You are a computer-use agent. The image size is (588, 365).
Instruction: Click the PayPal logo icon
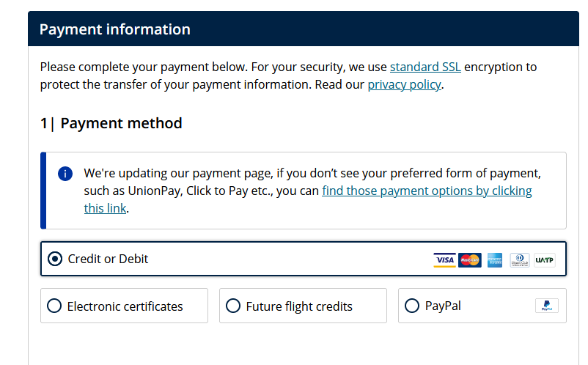pyautogui.click(x=546, y=306)
